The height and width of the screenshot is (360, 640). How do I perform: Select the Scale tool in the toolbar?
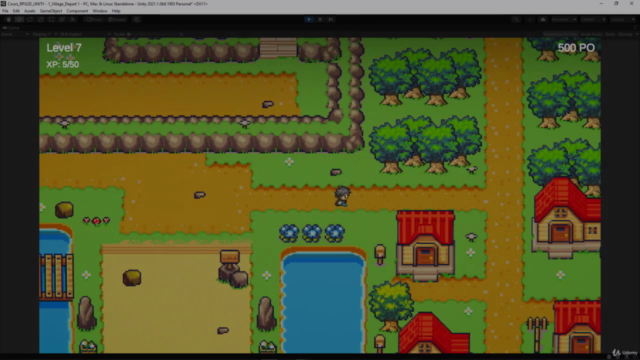pyautogui.click(x=40, y=19)
